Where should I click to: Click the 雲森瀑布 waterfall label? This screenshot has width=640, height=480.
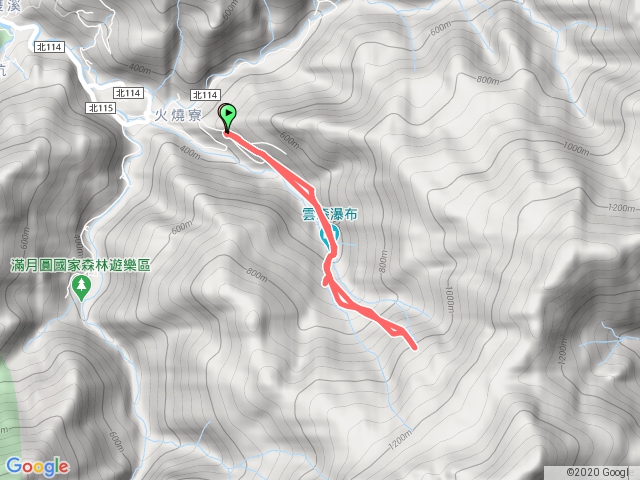point(330,214)
